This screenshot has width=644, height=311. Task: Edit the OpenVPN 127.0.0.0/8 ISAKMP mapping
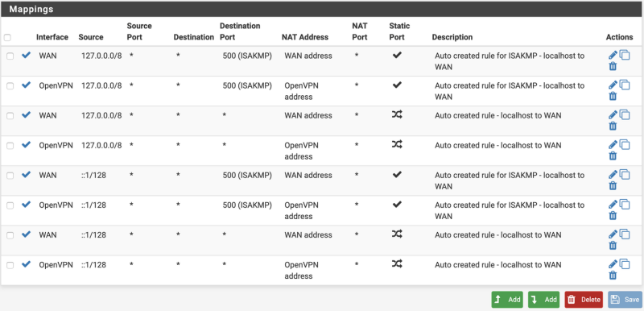(x=613, y=85)
